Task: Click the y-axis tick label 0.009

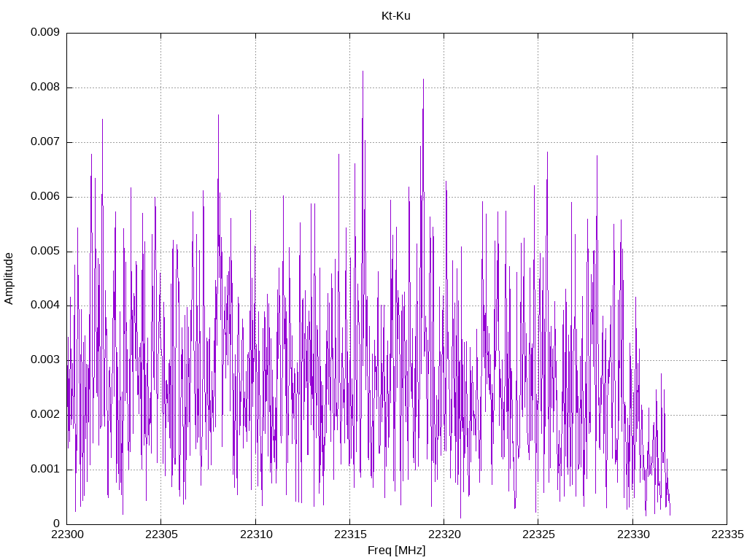Action: coord(45,32)
